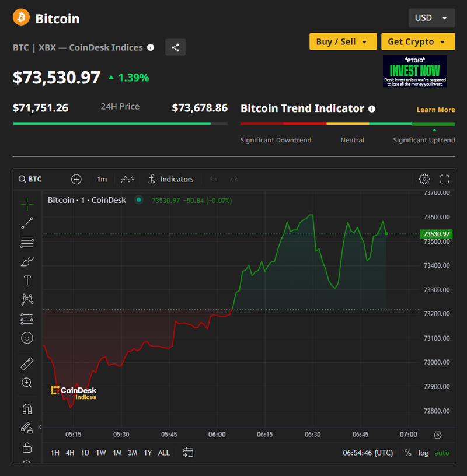Switch chart range to 1D

pos(85,453)
